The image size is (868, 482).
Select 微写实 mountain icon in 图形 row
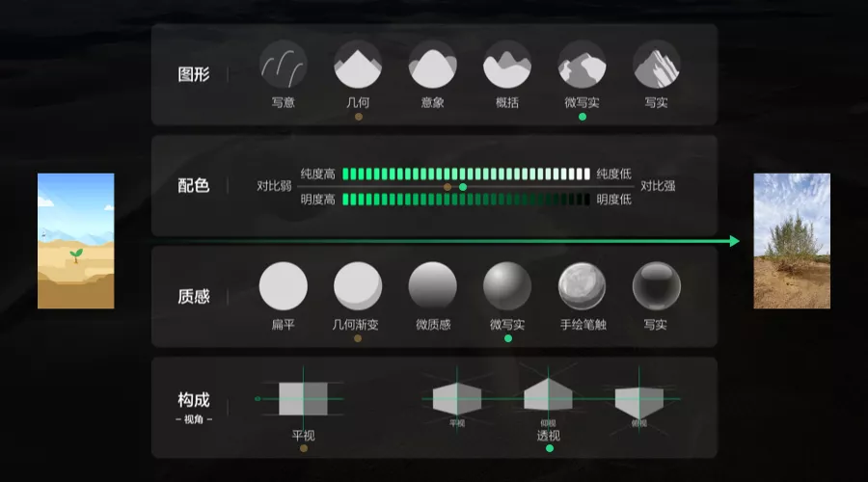tap(582, 65)
